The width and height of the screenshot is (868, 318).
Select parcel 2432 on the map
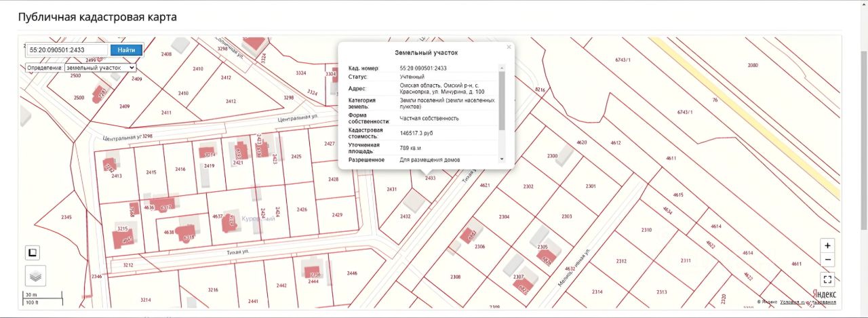[405, 216]
